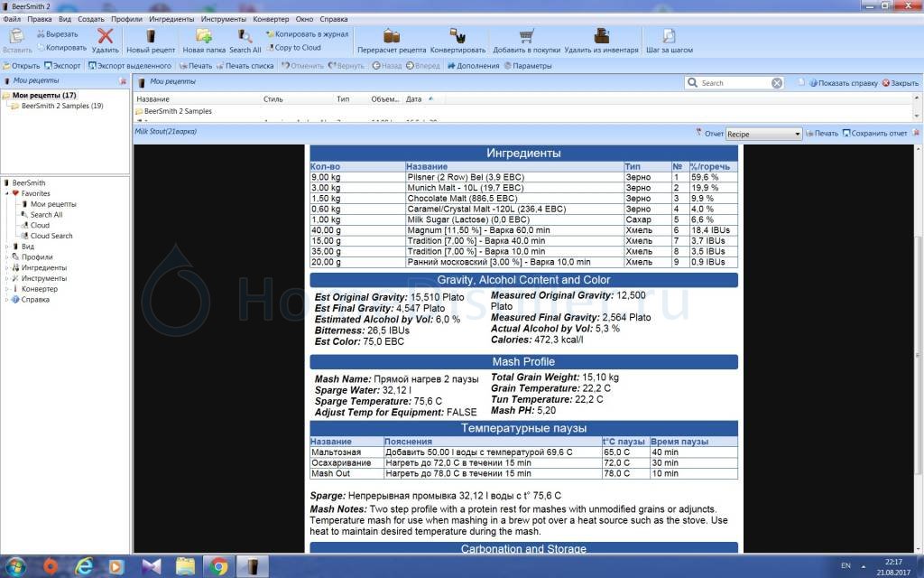Click Печать списка toolbar item
This screenshot has width=924, height=578.
(245, 66)
